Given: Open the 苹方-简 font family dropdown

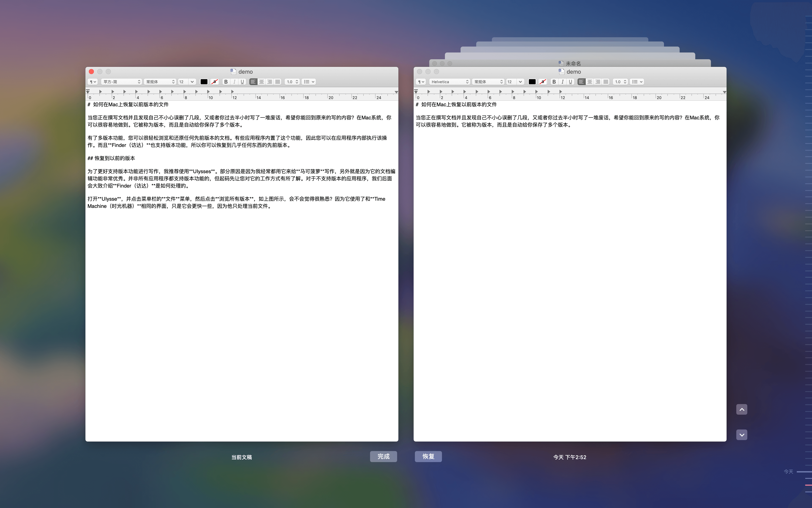Looking at the screenshot, I should point(121,82).
